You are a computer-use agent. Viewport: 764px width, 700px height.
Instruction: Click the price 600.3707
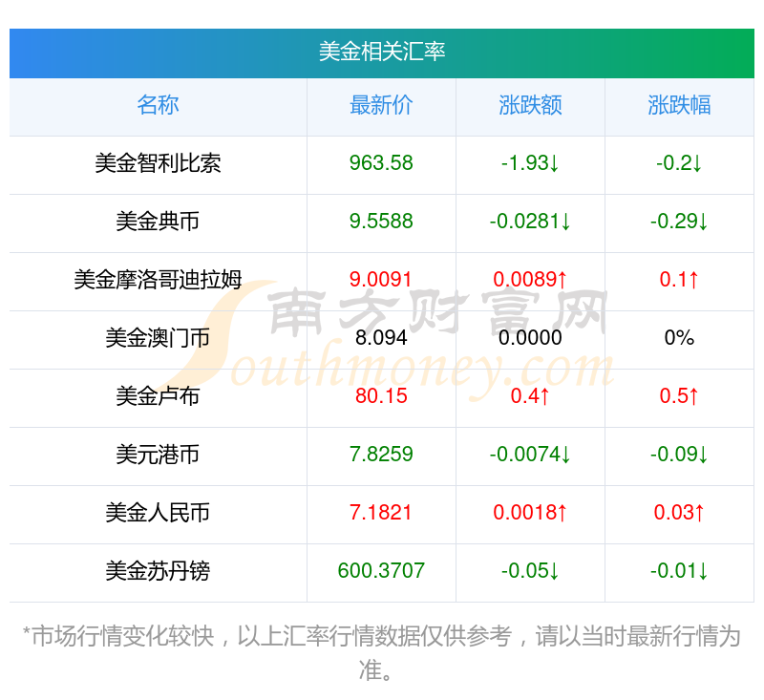[x=381, y=571]
